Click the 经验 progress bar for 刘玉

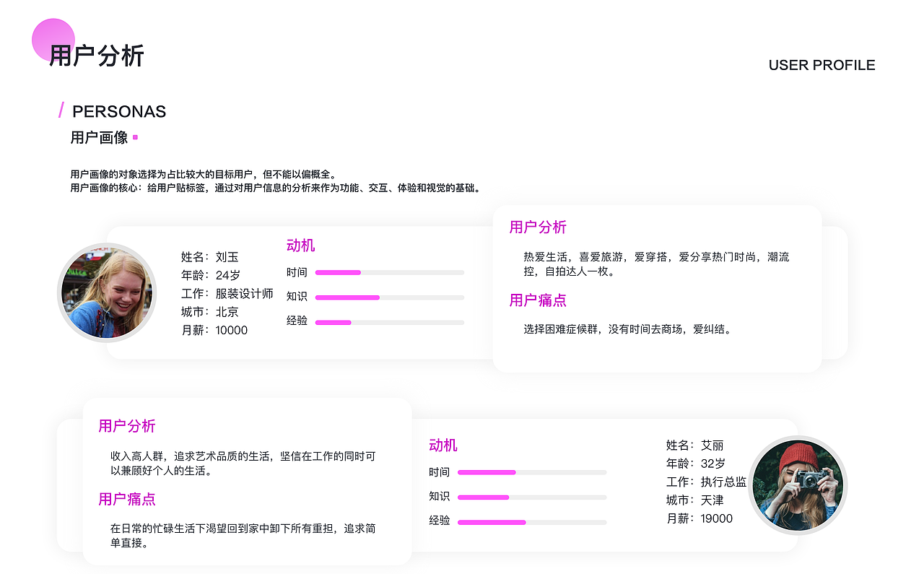(x=390, y=322)
